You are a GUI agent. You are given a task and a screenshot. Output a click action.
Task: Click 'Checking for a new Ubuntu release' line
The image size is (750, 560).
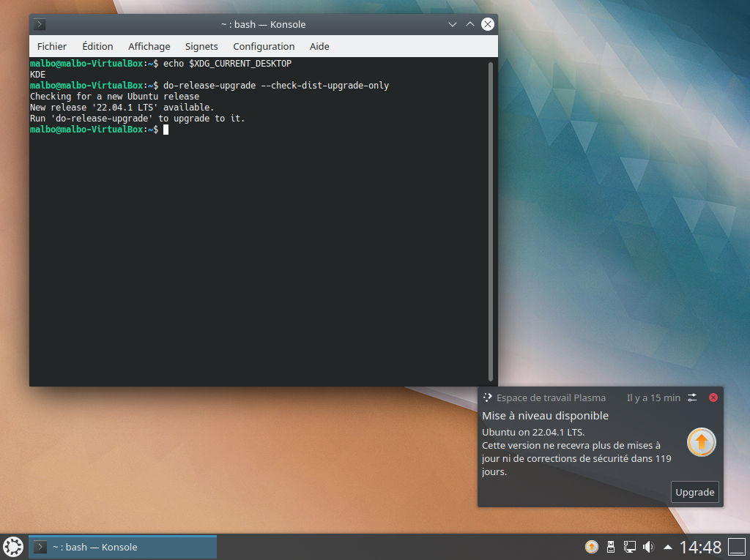click(114, 97)
